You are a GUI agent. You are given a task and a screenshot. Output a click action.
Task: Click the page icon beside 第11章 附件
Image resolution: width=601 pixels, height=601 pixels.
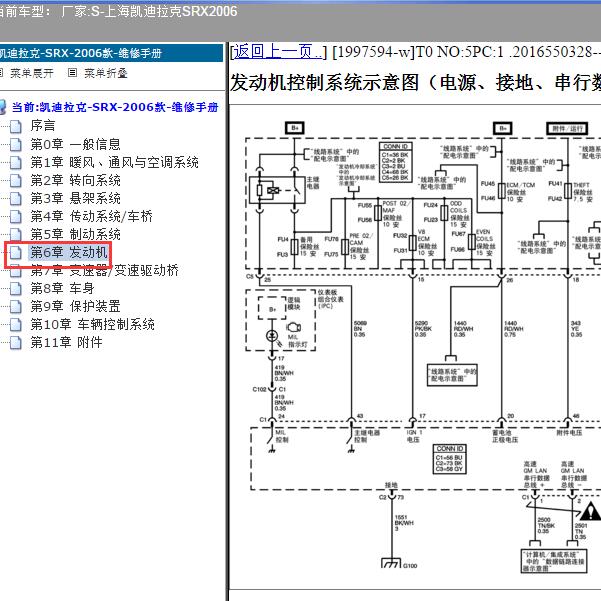coord(16,342)
